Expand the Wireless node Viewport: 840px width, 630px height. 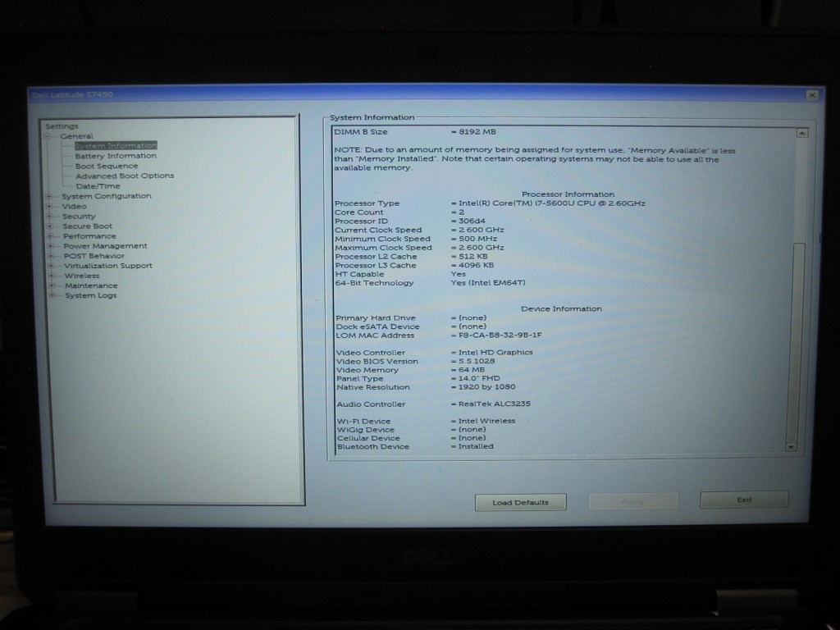tap(52, 276)
